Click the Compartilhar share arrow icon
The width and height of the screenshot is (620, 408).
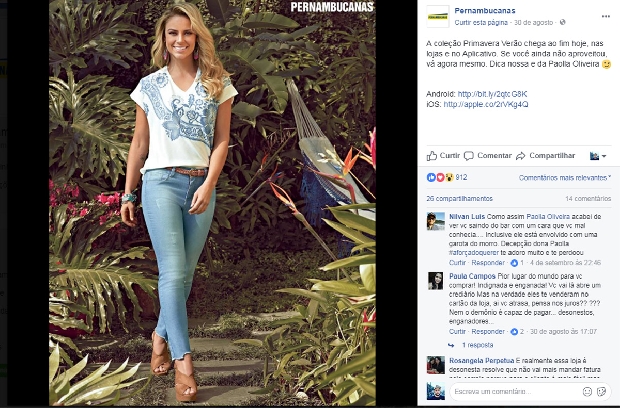click(520, 156)
